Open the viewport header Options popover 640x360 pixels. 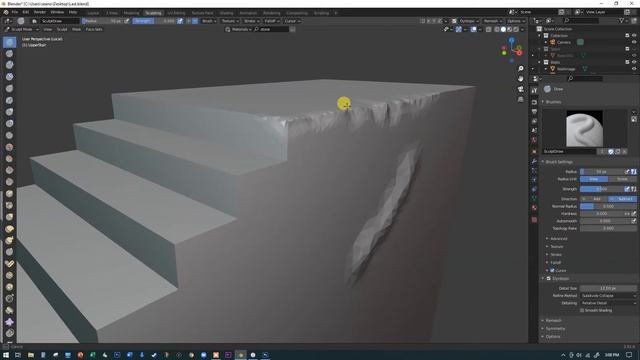point(516,21)
